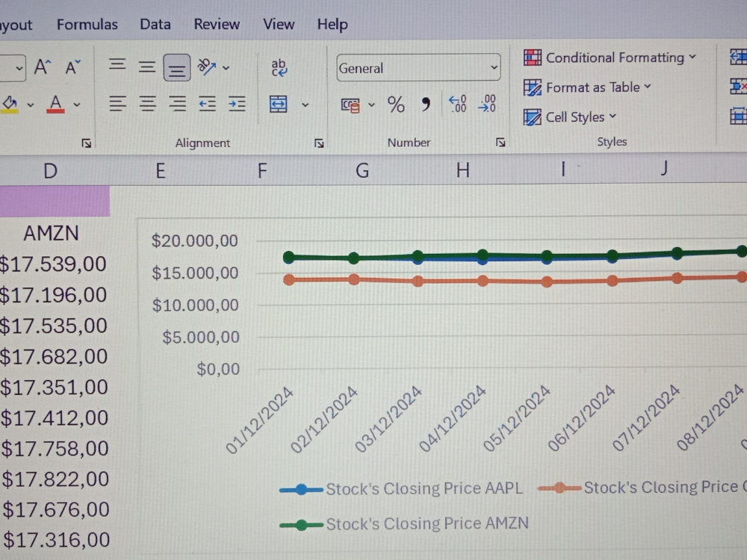Open the Formulas tab
Image resolution: width=747 pixels, height=560 pixels.
[87, 25]
